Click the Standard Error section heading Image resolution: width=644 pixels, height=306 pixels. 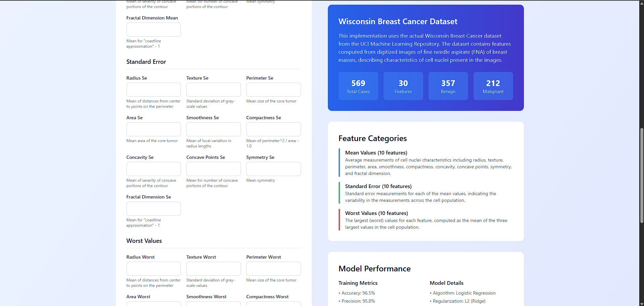(146, 62)
